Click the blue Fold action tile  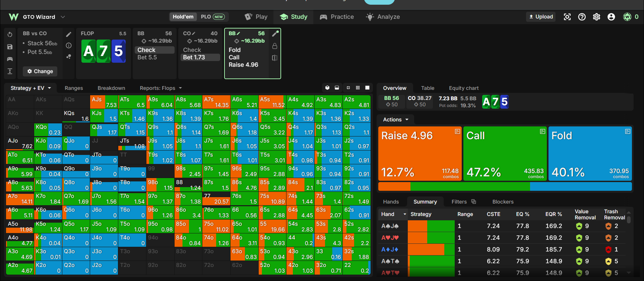coord(590,154)
